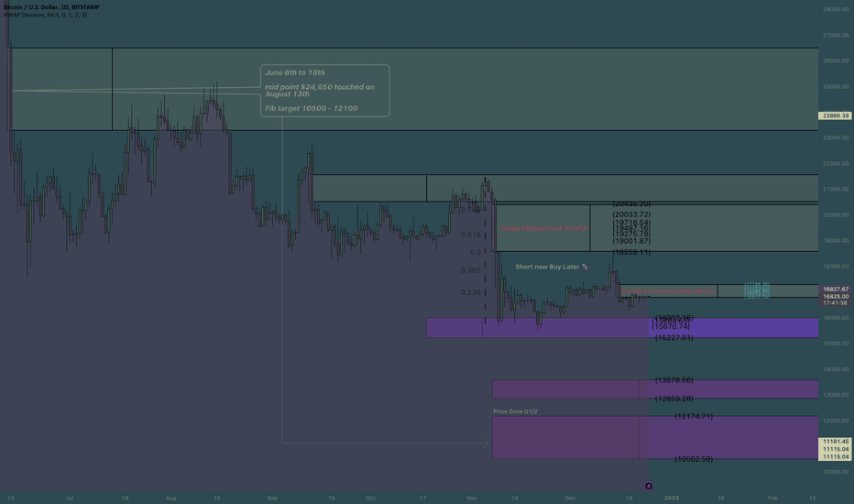The height and width of the screenshot is (504, 854).
Task: Click the 'Dec' date on time axis
Action: [570, 498]
